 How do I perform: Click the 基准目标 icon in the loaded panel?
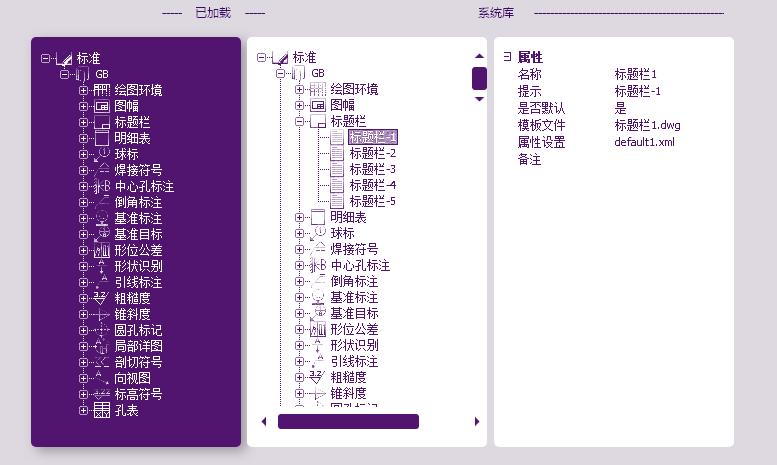[x=102, y=234]
